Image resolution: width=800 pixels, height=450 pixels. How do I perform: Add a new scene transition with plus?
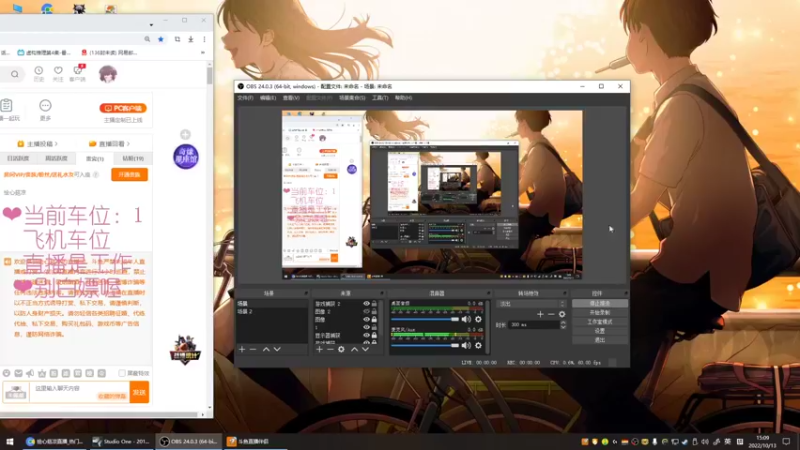pyautogui.click(x=540, y=314)
